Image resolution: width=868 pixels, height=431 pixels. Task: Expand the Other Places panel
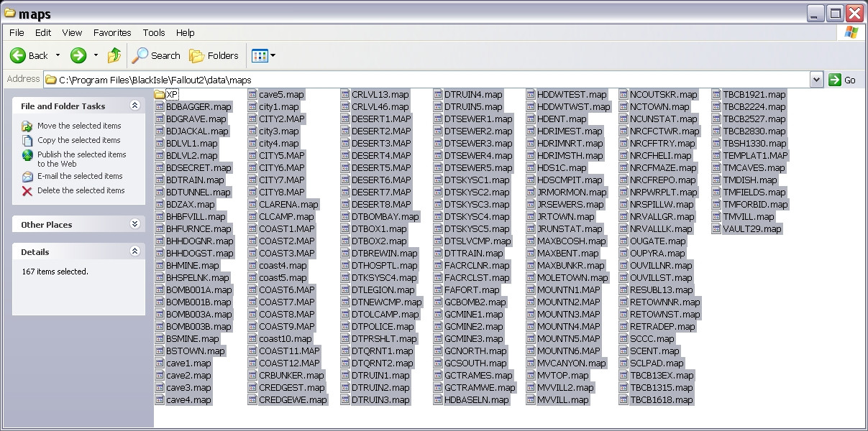134,224
